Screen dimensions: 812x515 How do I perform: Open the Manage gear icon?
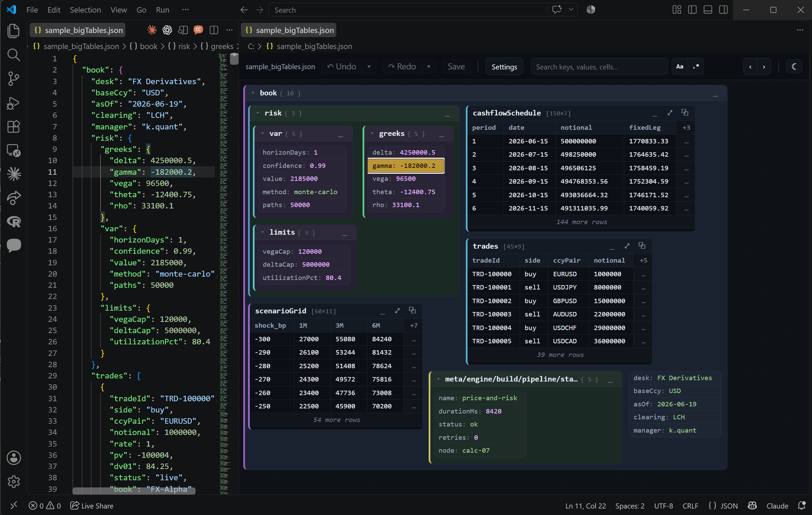(14, 482)
